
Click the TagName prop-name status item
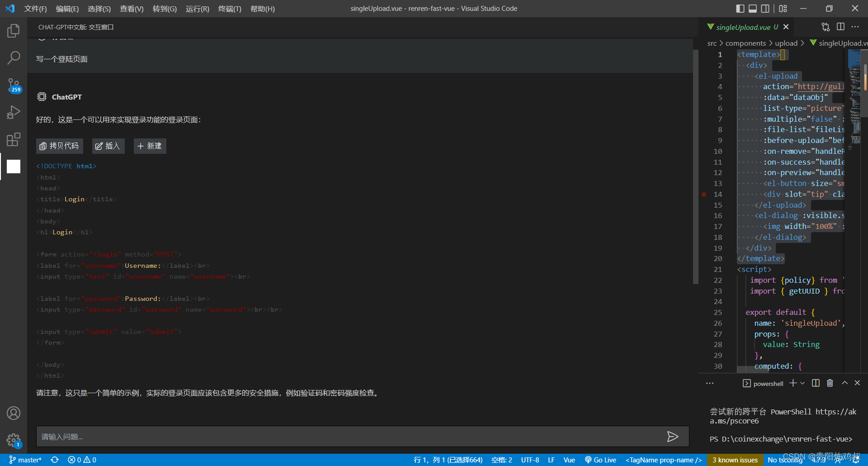[x=663, y=460]
